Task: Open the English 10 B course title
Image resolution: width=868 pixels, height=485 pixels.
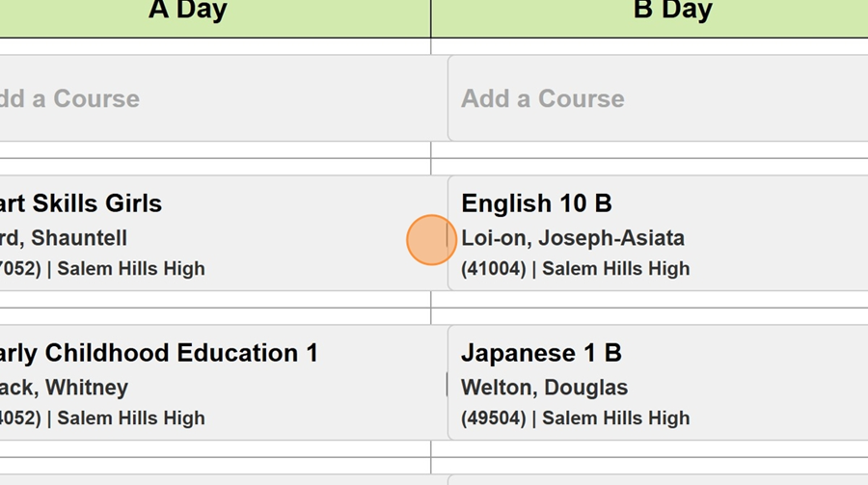Action: [x=536, y=203]
